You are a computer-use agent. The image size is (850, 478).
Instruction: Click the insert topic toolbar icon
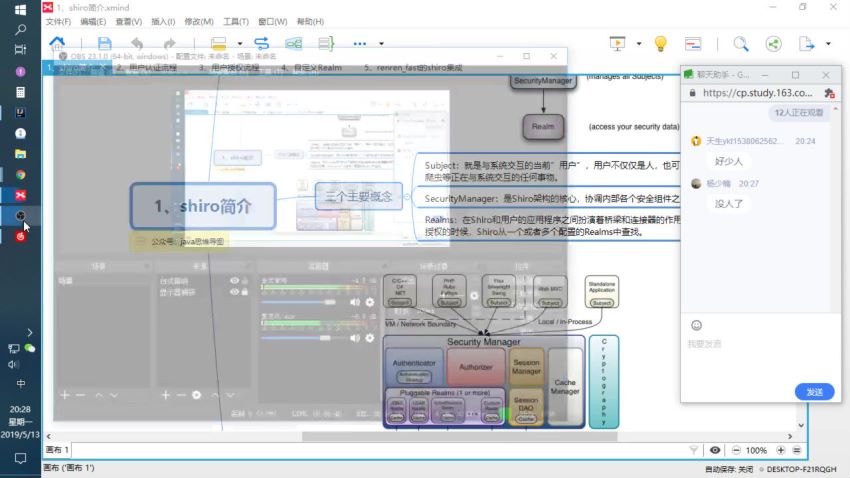218,43
